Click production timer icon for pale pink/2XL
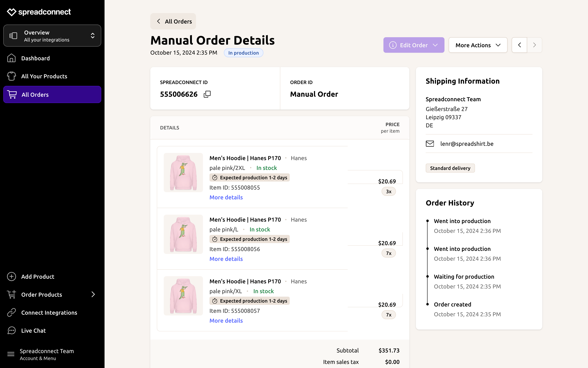 tap(215, 178)
